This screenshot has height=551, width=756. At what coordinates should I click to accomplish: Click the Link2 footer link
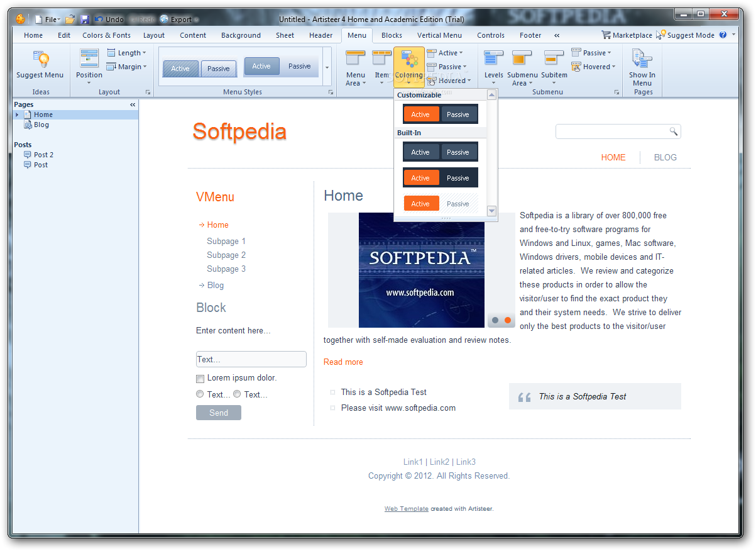point(439,462)
